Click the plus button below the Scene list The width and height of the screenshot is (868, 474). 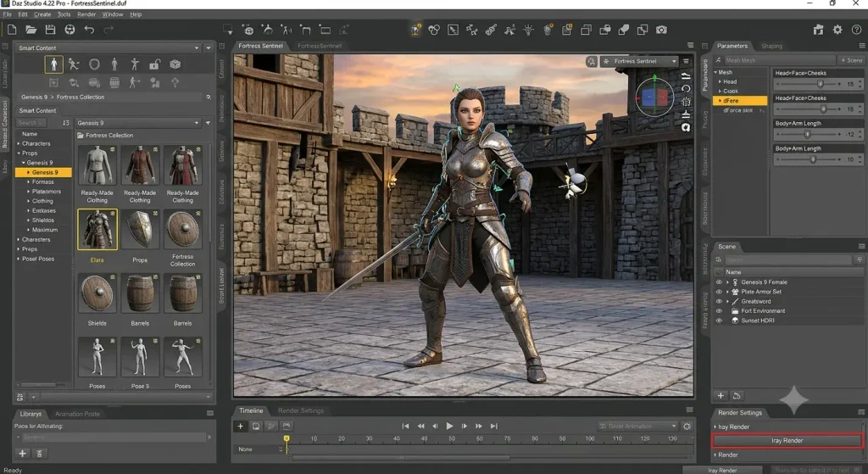pos(721,396)
